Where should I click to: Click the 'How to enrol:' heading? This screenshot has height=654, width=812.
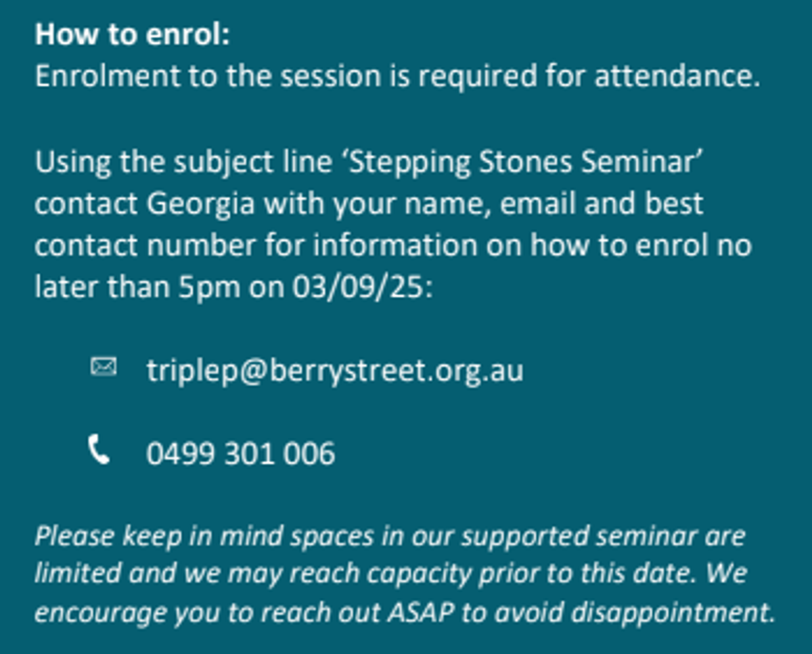(x=133, y=34)
